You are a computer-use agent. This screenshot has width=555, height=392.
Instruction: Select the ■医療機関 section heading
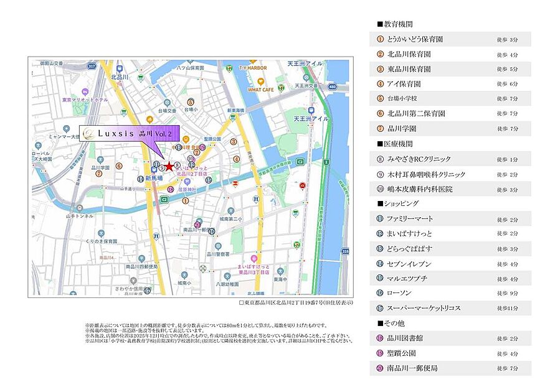[x=395, y=144]
